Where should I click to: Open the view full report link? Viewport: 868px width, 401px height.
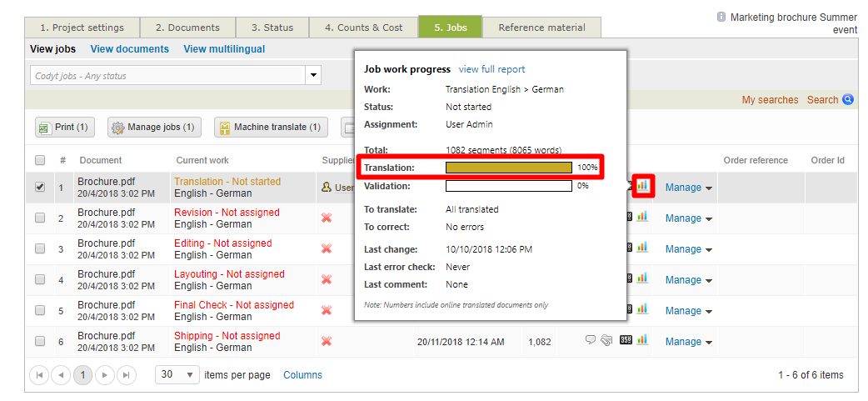click(491, 69)
